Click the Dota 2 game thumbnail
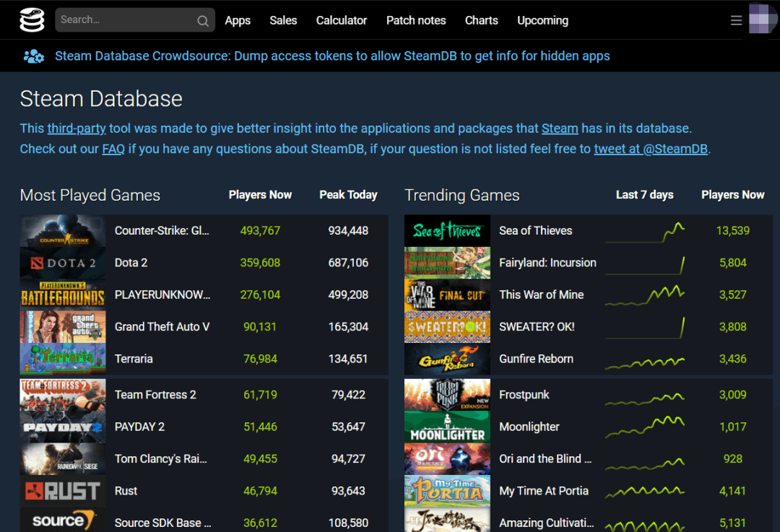Image resolution: width=780 pixels, height=532 pixels. (x=63, y=263)
